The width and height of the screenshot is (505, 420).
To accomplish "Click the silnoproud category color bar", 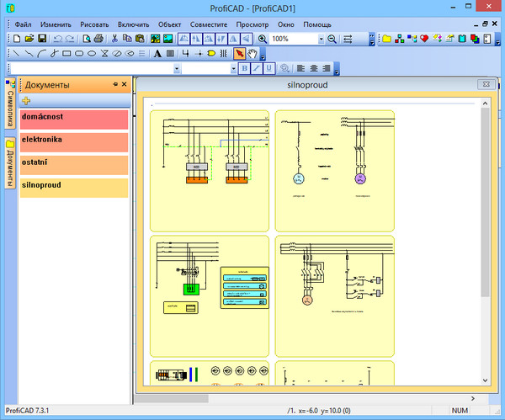I will click(74, 186).
